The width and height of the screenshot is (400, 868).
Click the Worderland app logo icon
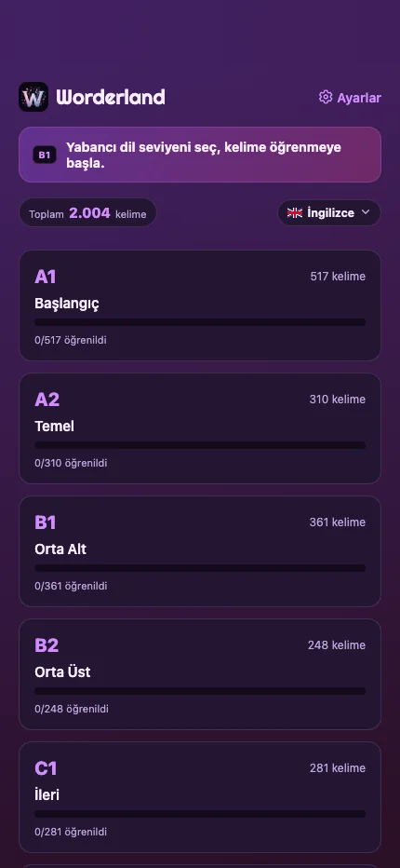[33, 97]
